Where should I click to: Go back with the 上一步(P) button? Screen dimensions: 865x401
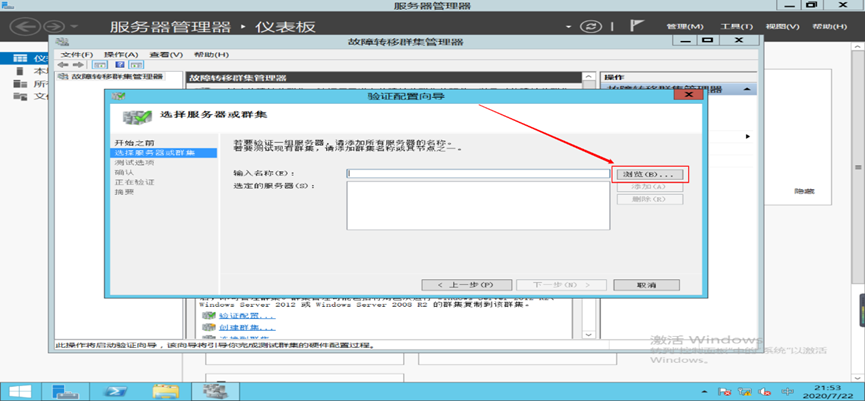click(x=465, y=285)
